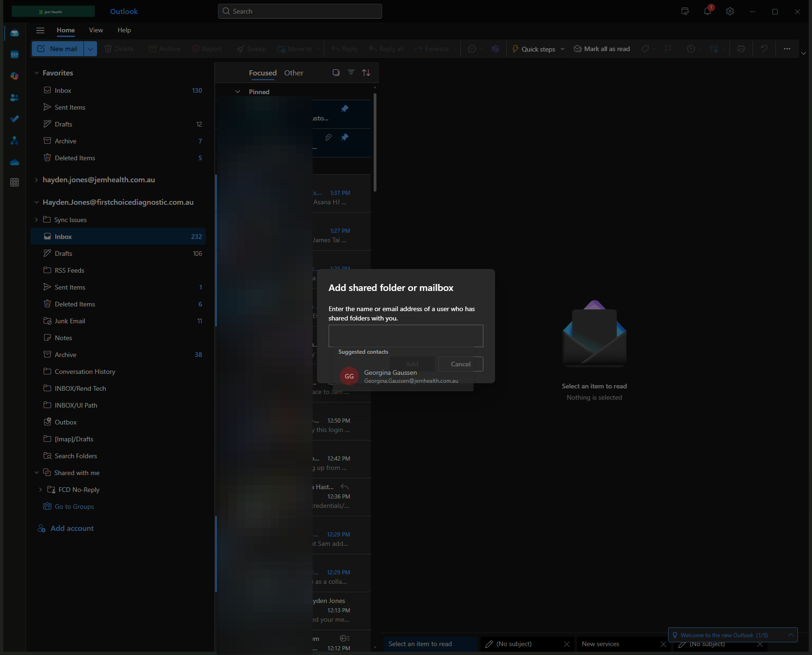The image size is (812, 655).
Task: Collapse the Welcome to new Outlook tip
Action: (x=790, y=635)
